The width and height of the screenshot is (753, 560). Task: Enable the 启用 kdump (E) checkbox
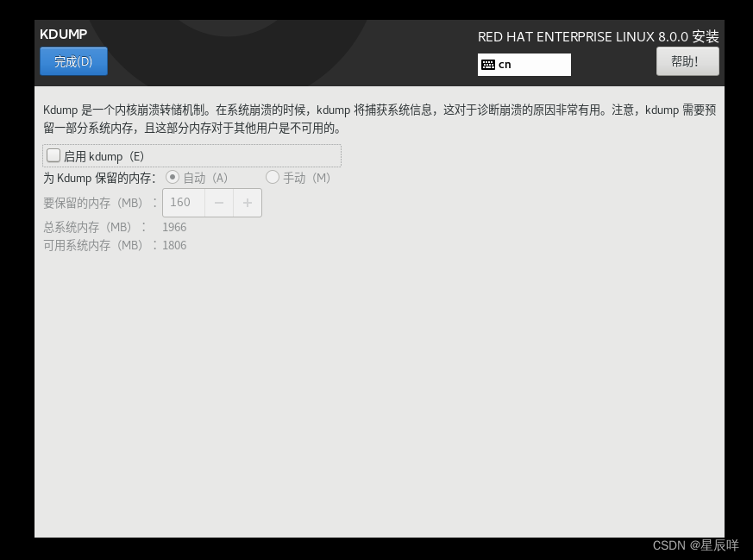pyautogui.click(x=53, y=155)
